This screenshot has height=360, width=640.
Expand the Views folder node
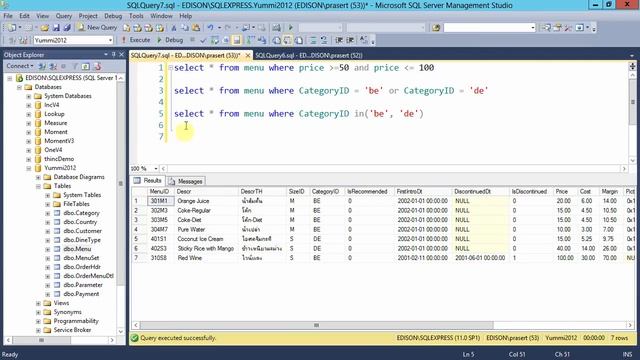tap(38, 303)
